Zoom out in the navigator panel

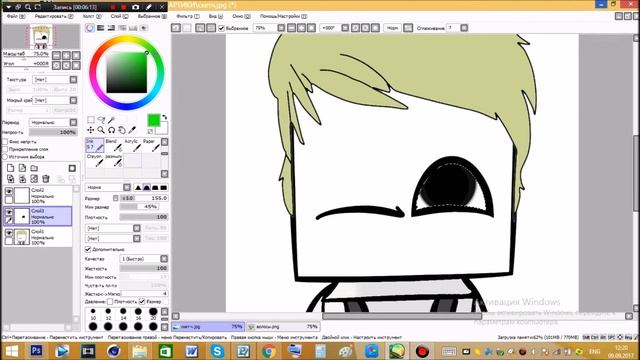(x=56, y=55)
